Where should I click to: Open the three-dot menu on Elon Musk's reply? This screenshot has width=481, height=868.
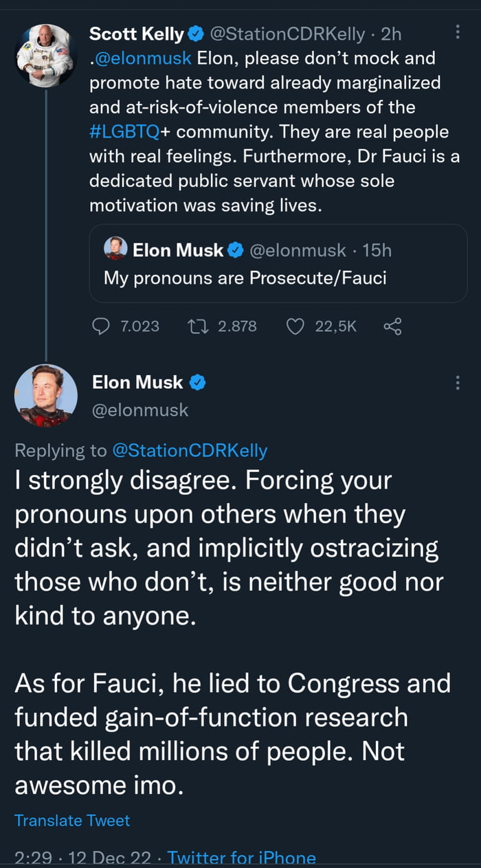pyautogui.click(x=458, y=383)
